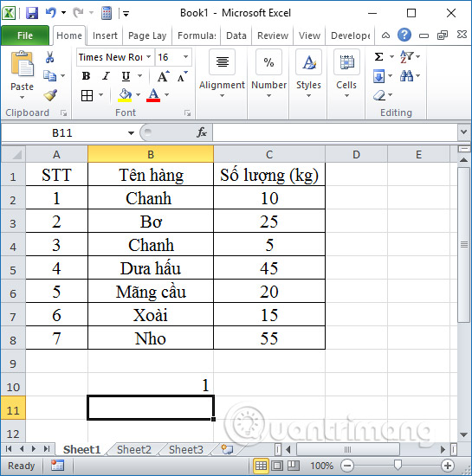Open the Fill Color dropdown arrow

[x=138, y=95]
